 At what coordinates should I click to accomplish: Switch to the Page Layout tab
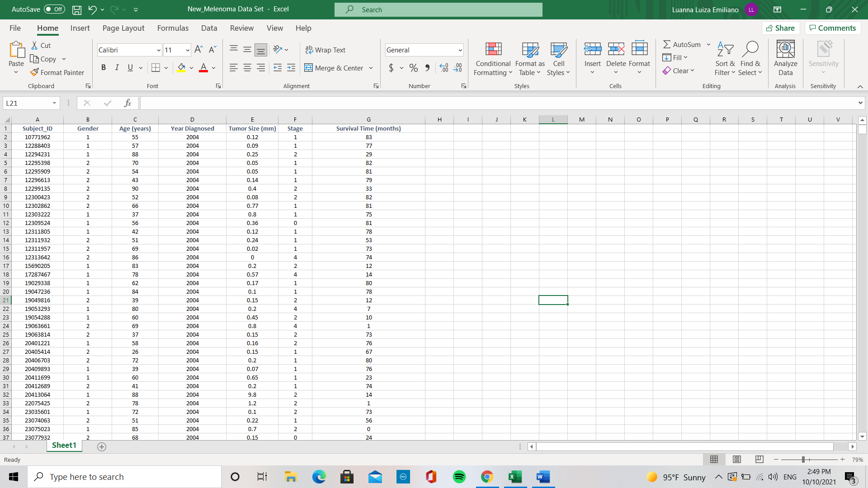tap(123, 28)
